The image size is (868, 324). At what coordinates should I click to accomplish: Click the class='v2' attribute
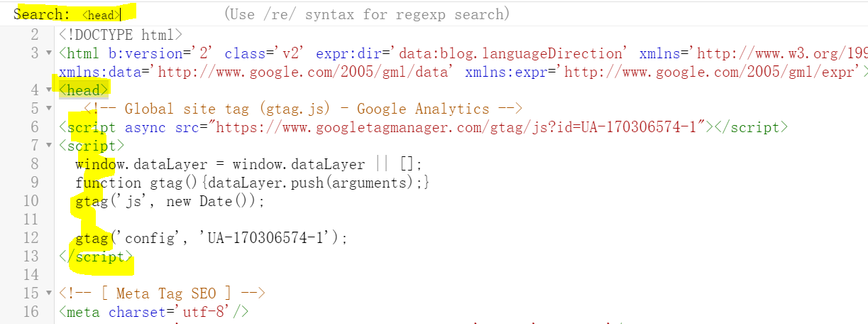tap(265, 53)
